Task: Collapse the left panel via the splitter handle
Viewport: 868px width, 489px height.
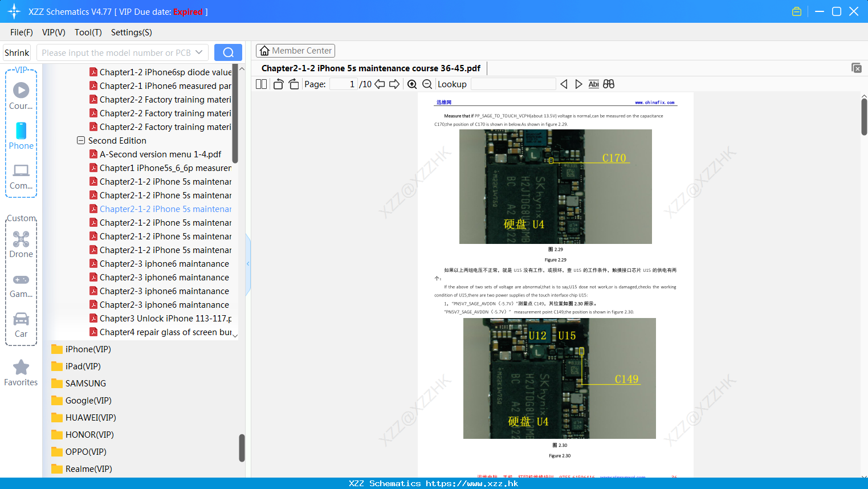Action: coord(248,264)
